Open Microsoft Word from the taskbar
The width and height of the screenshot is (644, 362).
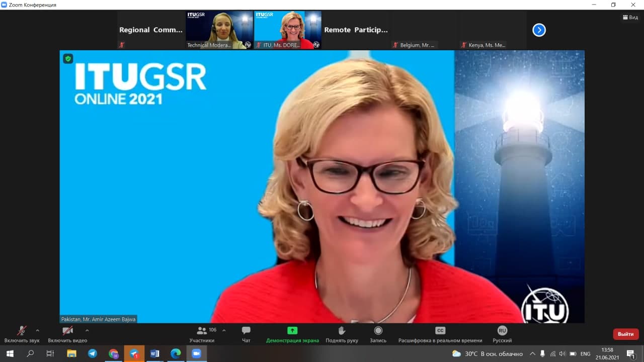coord(154,353)
